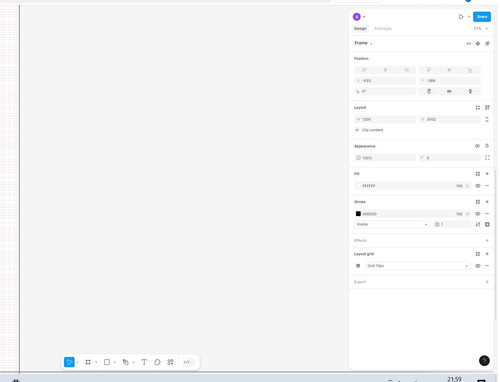This screenshot has width=500, height=382.
Task: Click align horizontal centers icon
Action: click(385, 70)
